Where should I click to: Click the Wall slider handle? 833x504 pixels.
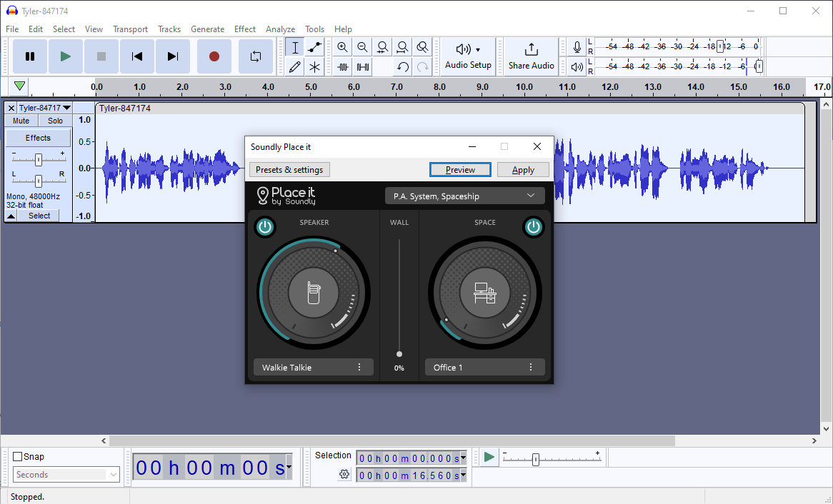click(399, 353)
